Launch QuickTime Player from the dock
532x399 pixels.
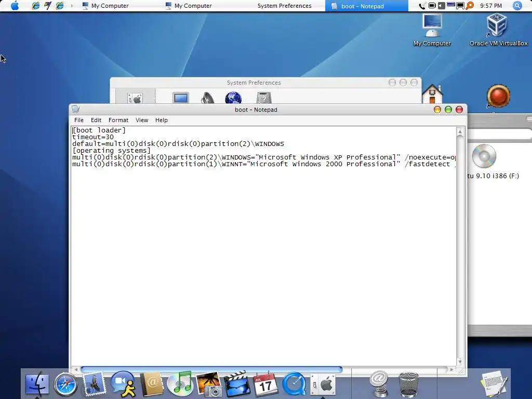(x=294, y=384)
